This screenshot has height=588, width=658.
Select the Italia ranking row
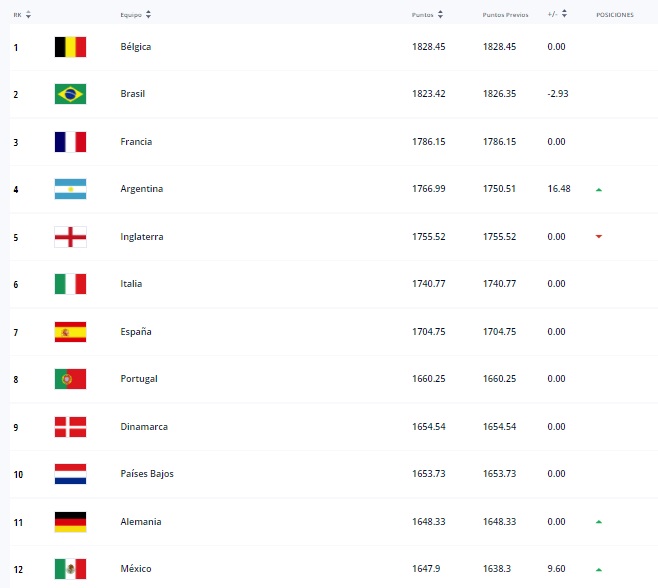(x=334, y=284)
